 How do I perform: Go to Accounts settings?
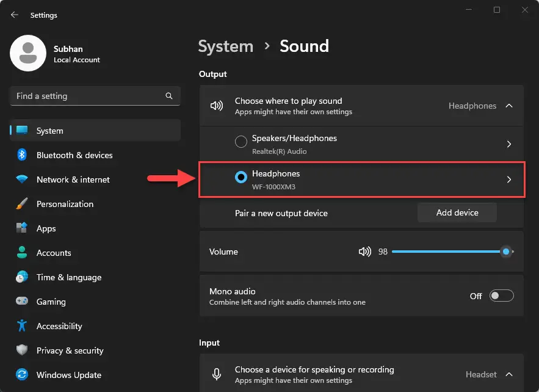(x=96, y=252)
